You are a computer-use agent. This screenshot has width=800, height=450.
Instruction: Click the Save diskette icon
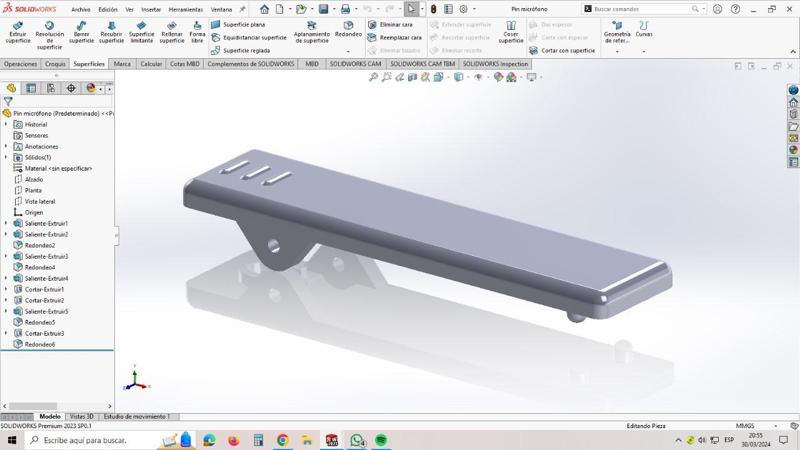coord(323,9)
